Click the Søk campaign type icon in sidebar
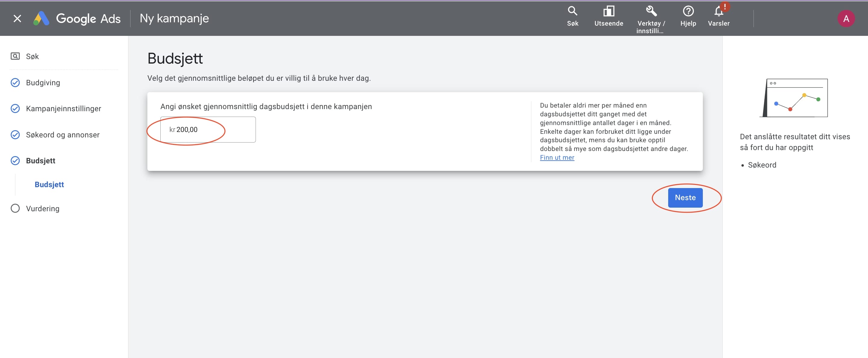Viewport: 868px width, 358px height. [15, 56]
